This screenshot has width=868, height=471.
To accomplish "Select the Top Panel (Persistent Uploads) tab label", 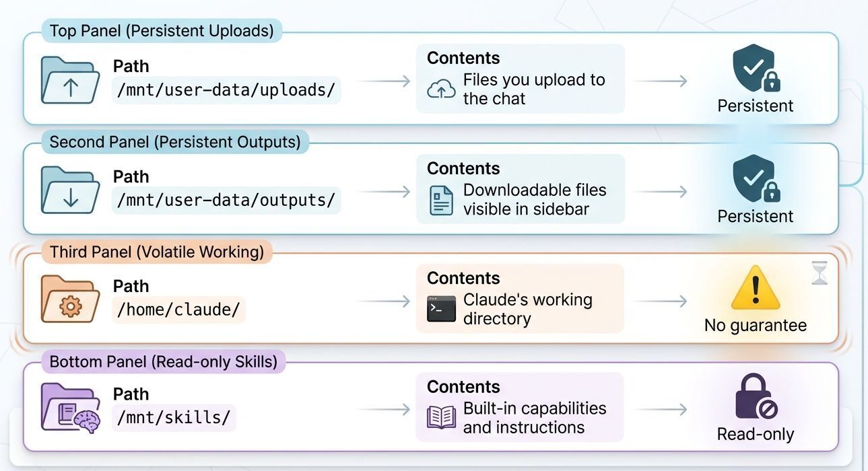I will point(162,31).
